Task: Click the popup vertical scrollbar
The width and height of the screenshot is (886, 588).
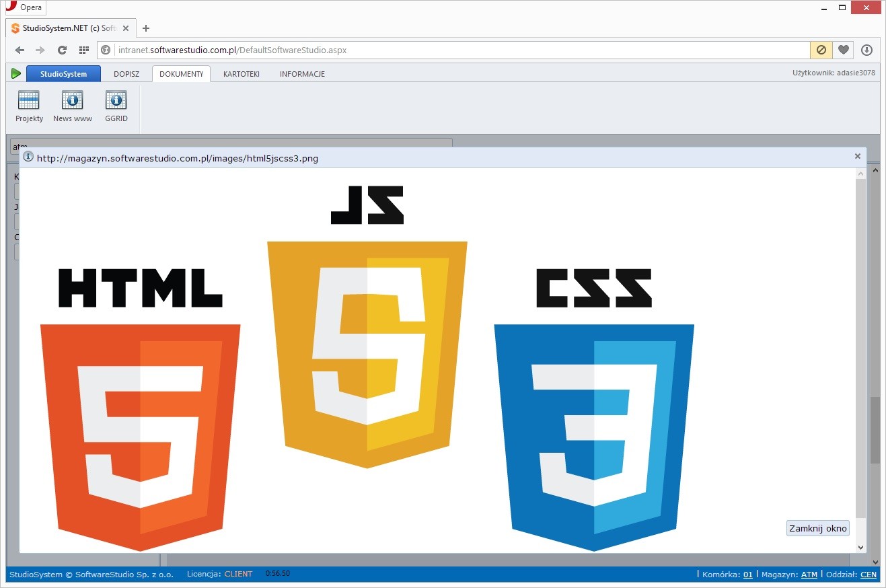Action: pos(860,348)
